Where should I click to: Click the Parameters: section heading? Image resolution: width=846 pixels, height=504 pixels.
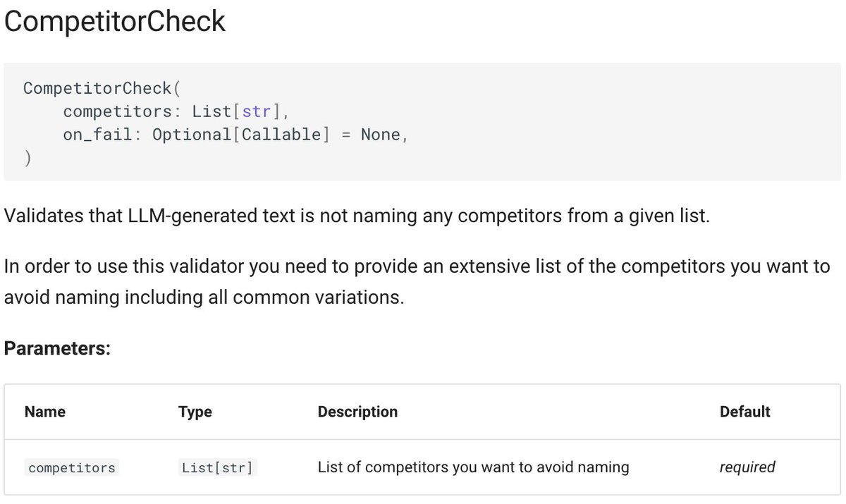pos(57,348)
